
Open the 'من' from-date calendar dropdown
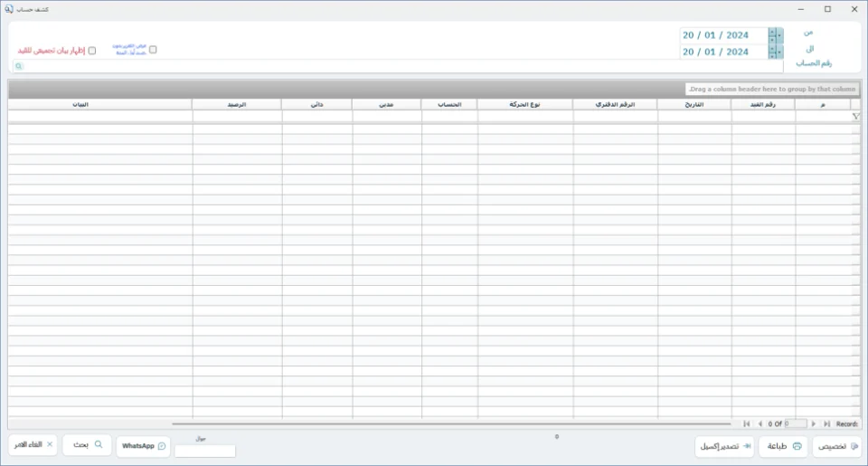coord(779,35)
